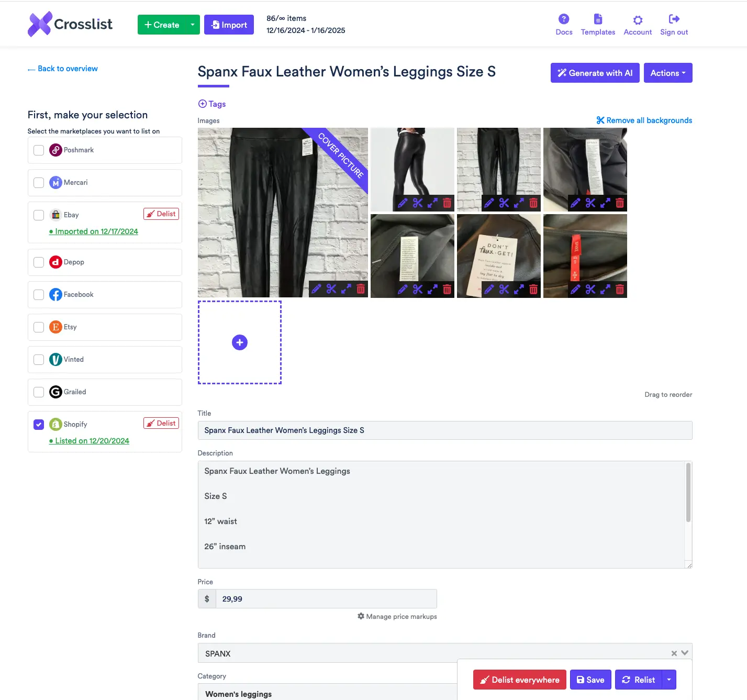
Task: Check the Depop marketplace checkbox
Action: [39, 262]
